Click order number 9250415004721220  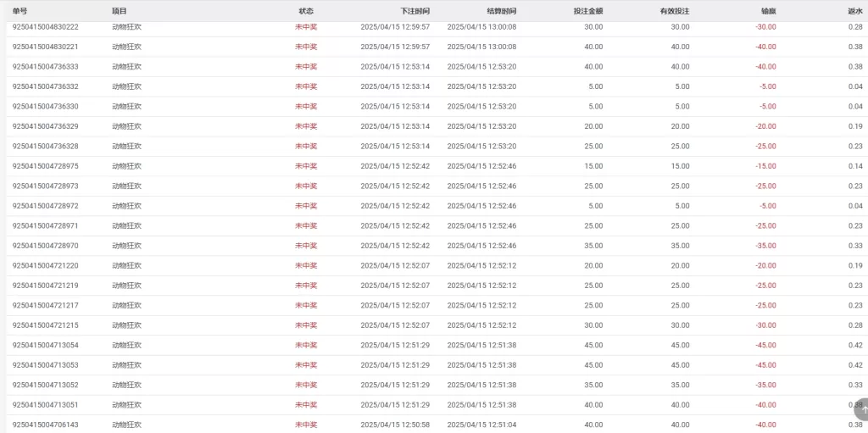click(46, 265)
